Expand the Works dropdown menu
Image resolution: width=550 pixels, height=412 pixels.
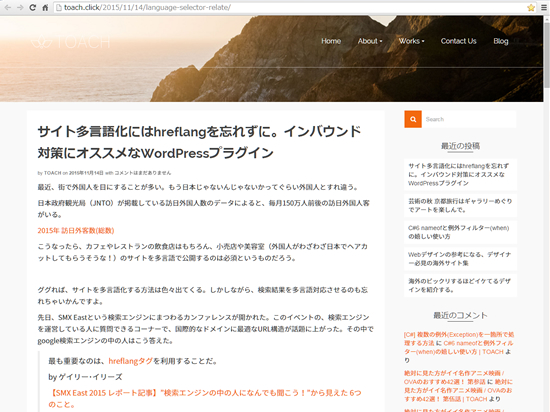coord(411,41)
